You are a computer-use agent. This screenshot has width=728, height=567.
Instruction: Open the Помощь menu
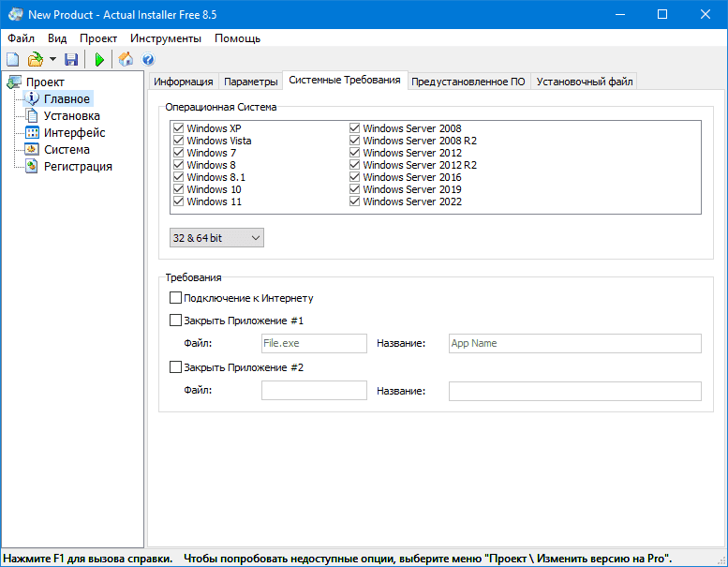pyautogui.click(x=237, y=38)
